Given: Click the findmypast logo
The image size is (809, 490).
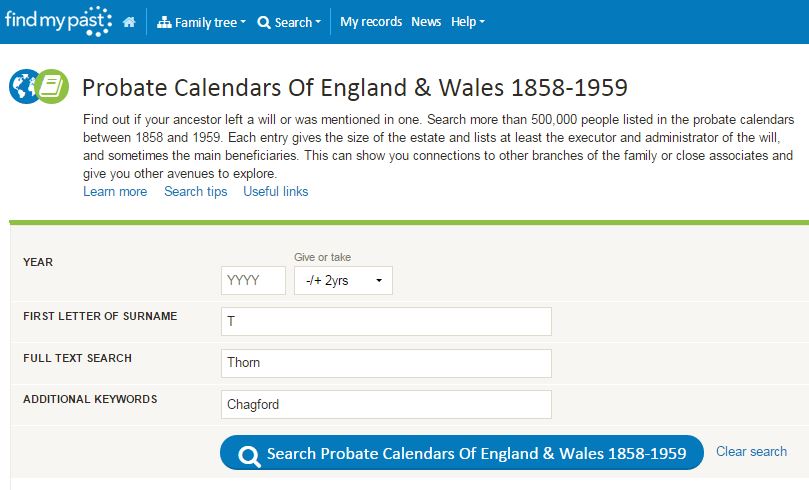Looking at the screenshot, I should point(58,21).
